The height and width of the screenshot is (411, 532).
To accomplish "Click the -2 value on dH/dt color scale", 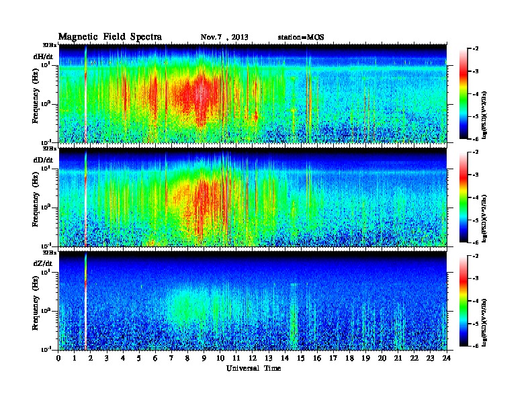I will tap(476, 49).
